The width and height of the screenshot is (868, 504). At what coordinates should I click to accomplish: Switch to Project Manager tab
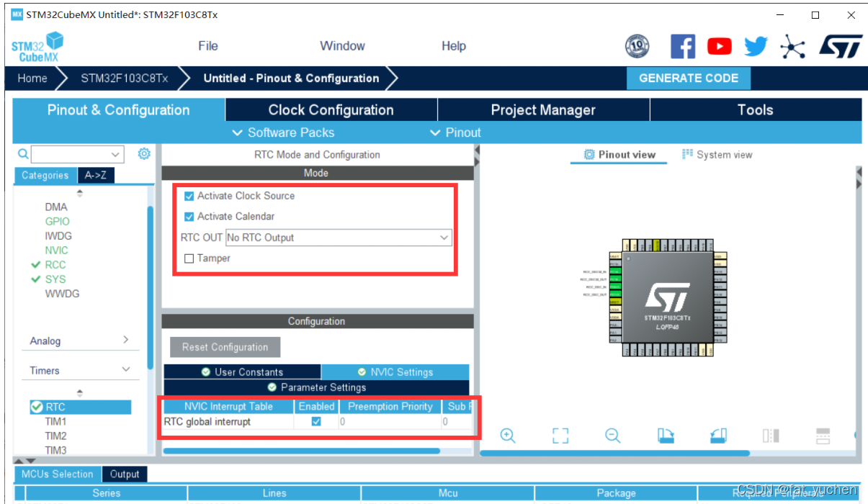click(543, 110)
